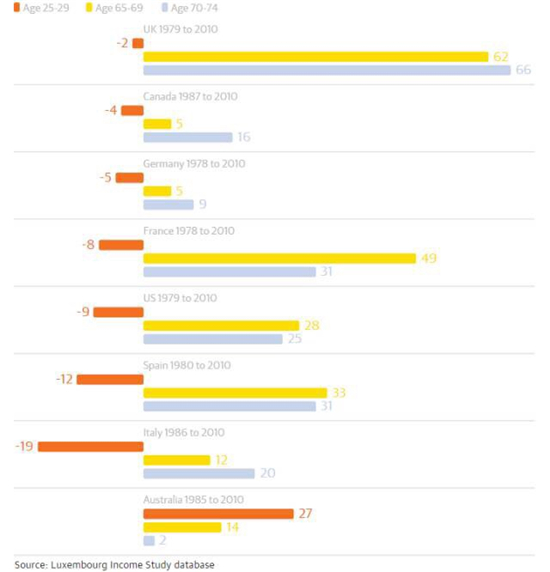Click the blue Age 70-74 legend swatch
This screenshot has width=550, height=572.
click(x=165, y=7)
